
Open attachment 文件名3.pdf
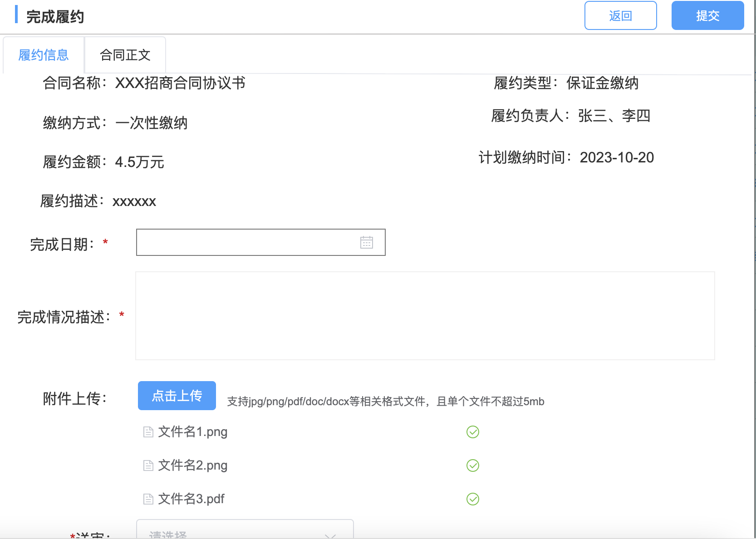191,499
